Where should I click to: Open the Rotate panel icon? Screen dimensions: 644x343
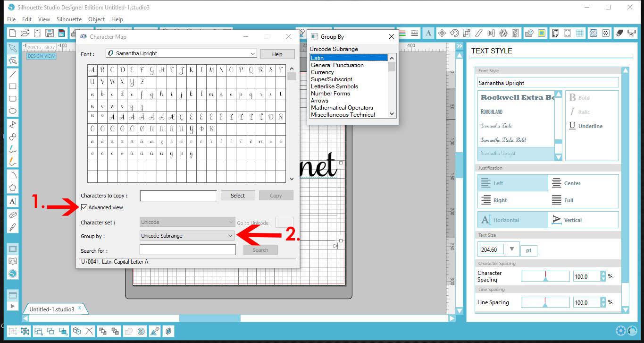454,33
